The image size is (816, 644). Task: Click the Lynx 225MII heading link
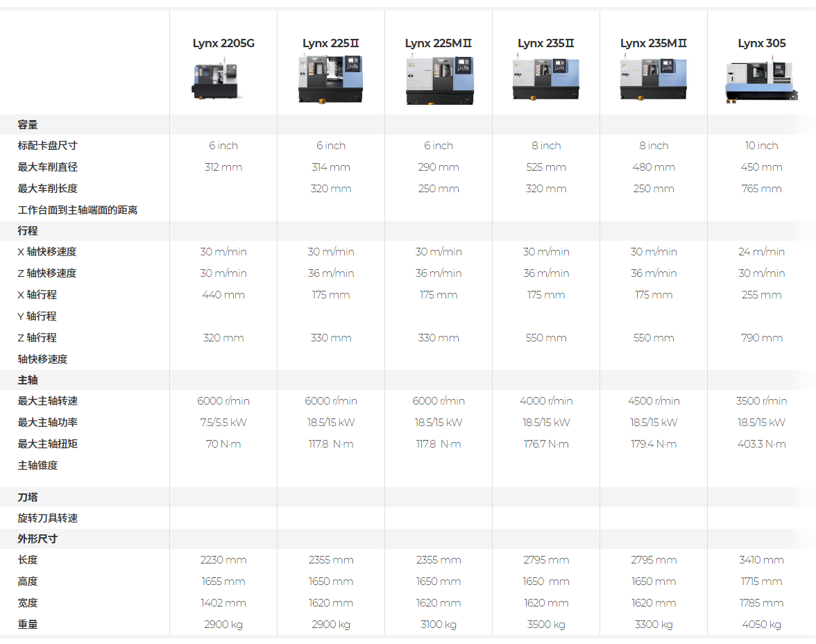(x=439, y=43)
